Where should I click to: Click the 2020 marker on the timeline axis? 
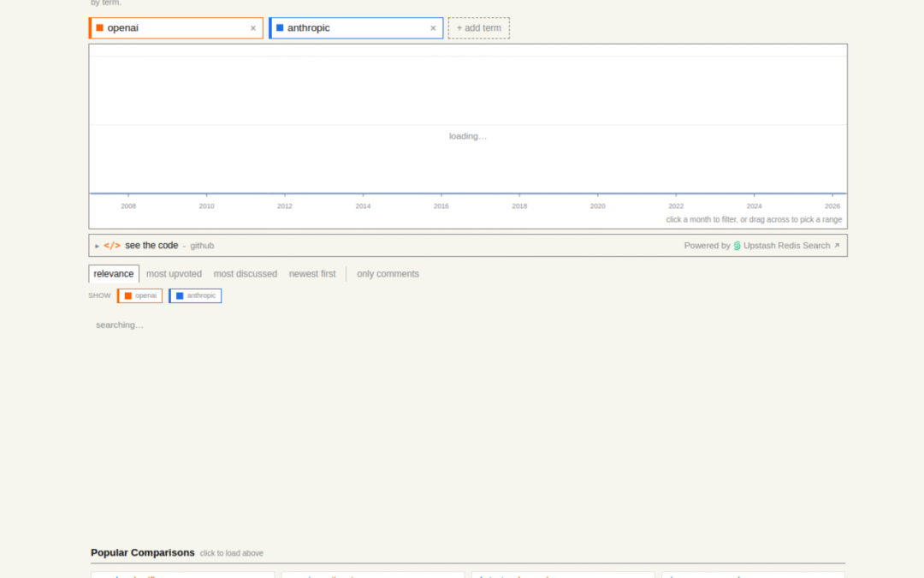tap(597, 206)
